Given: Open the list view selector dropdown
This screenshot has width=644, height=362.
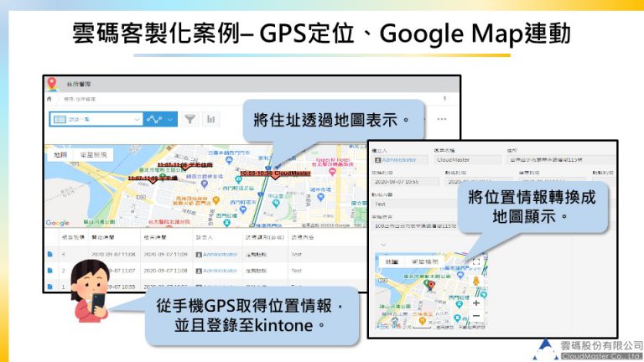Looking at the screenshot, I should pos(96,119).
